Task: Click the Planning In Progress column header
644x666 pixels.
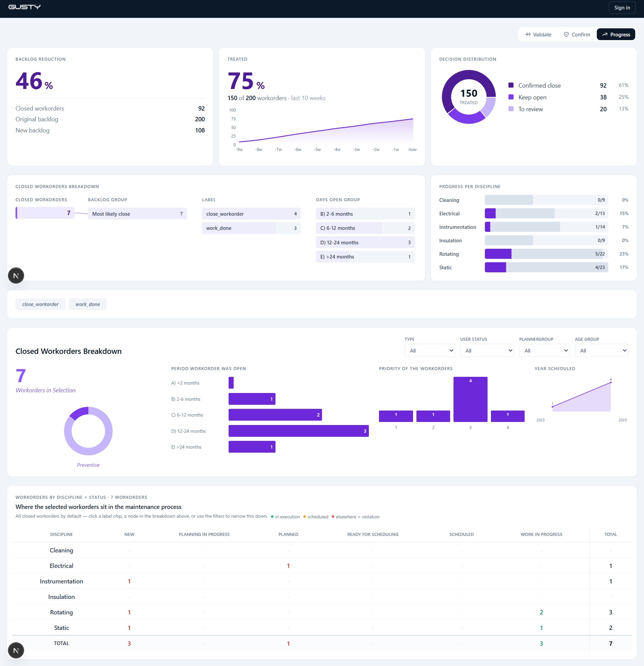Action: click(x=204, y=535)
